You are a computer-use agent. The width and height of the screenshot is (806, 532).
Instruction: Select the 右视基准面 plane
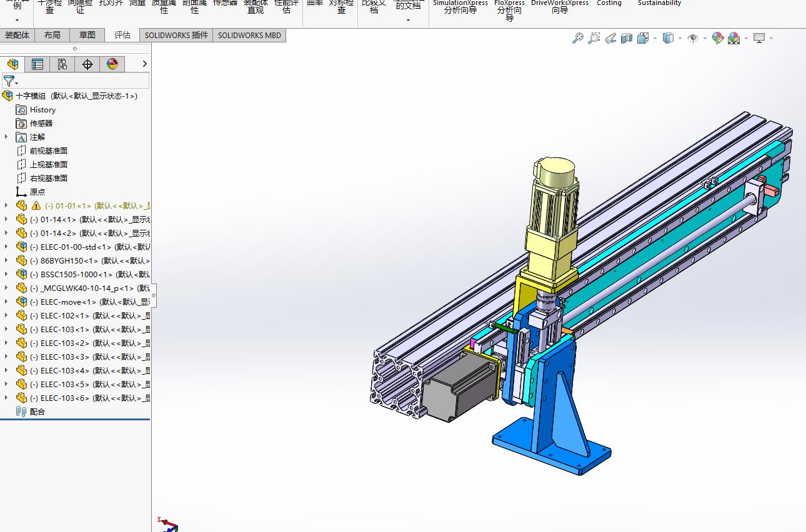tap(49, 178)
